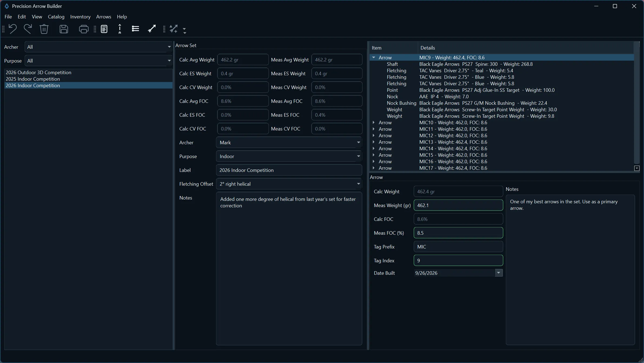Select the Point row weight 100.0
Image resolution: width=644 pixels, height=363 pixels.
[x=502, y=90]
